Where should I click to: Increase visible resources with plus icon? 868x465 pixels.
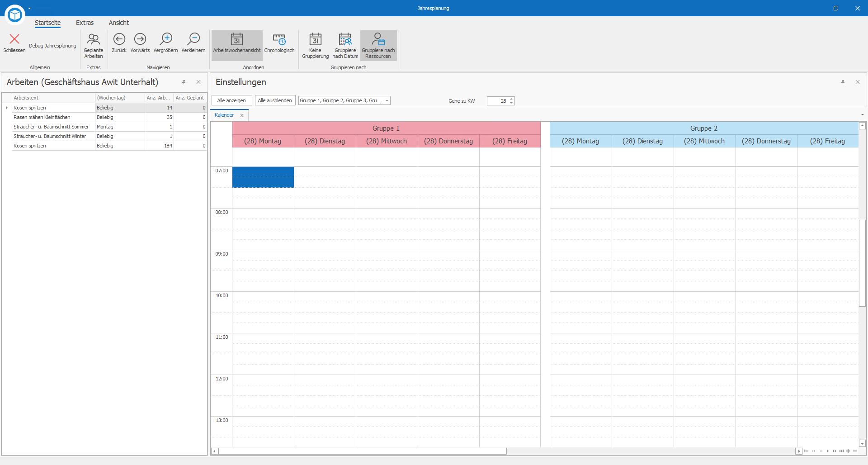848,451
